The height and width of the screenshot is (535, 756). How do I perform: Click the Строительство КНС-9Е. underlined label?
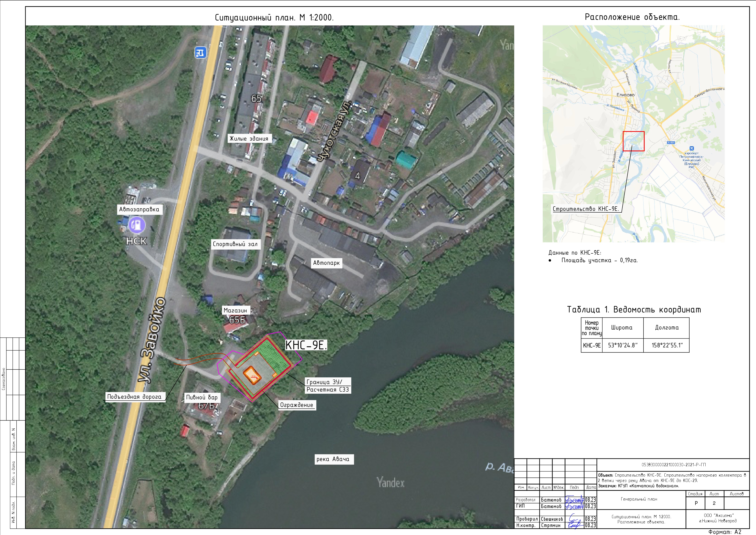(x=586, y=209)
